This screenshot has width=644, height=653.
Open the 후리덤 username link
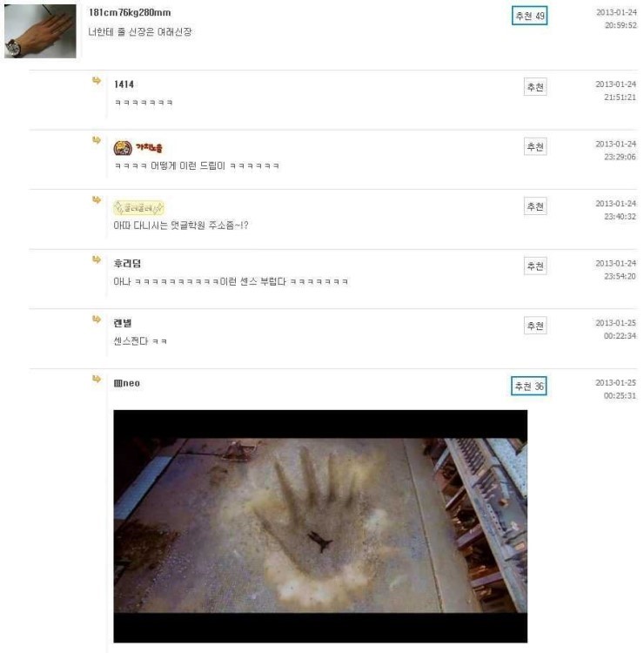[x=127, y=263]
